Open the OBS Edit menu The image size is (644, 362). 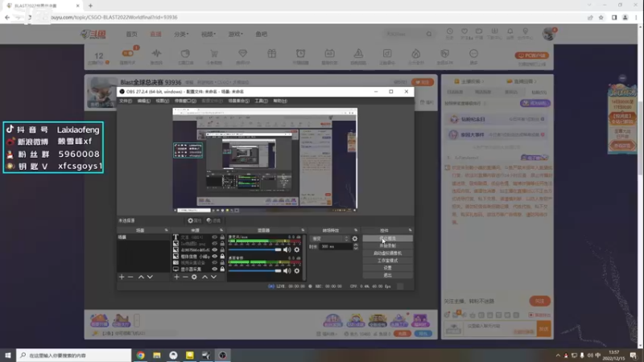click(144, 101)
